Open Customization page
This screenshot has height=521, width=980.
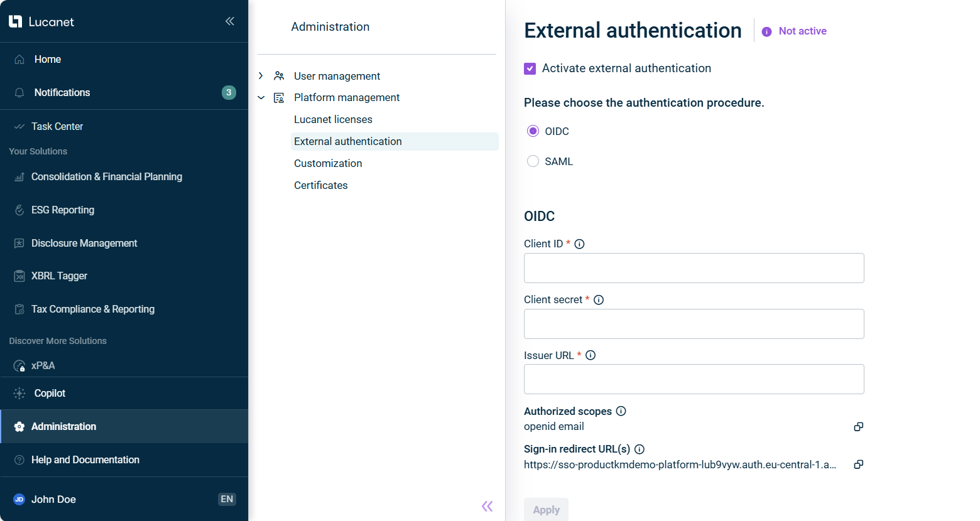[328, 163]
